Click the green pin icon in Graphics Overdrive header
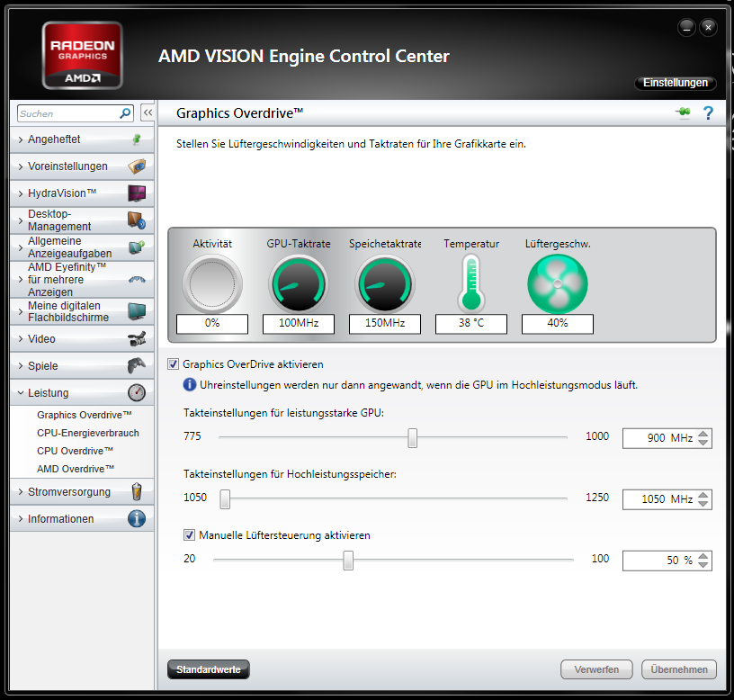734x700 pixels. point(683,112)
